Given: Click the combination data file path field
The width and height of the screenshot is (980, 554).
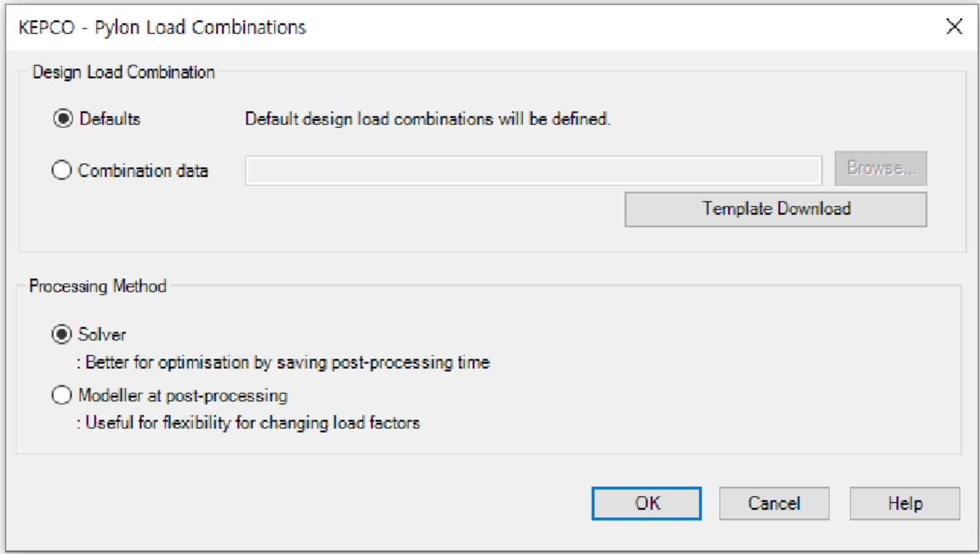Looking at the screenshot, I should (x=533, y=171).
